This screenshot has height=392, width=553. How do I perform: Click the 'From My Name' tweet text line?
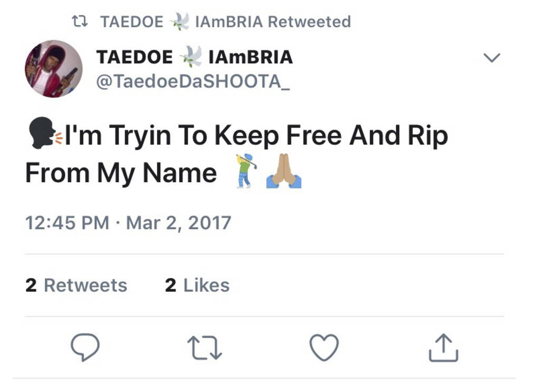point(121,173)
